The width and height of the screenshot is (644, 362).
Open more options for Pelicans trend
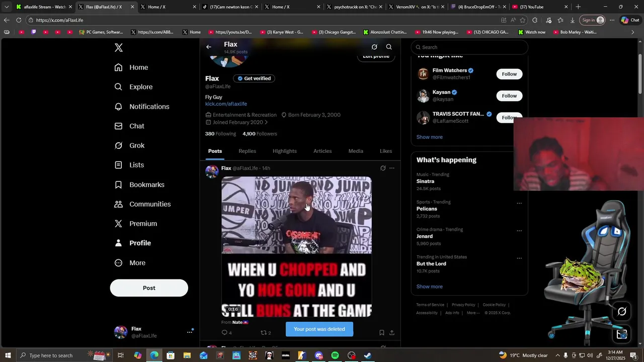pyautogui.click(x=519, y=204)
